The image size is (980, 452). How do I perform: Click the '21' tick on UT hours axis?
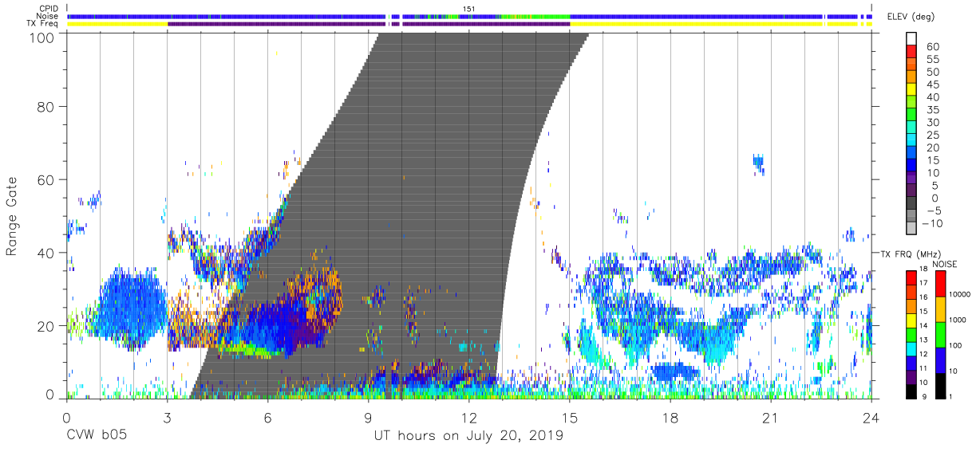771,418
